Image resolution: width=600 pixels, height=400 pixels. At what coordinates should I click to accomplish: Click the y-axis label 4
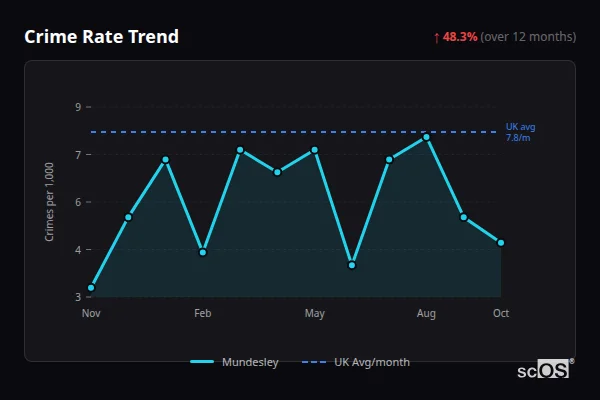[x=78, y=250]
